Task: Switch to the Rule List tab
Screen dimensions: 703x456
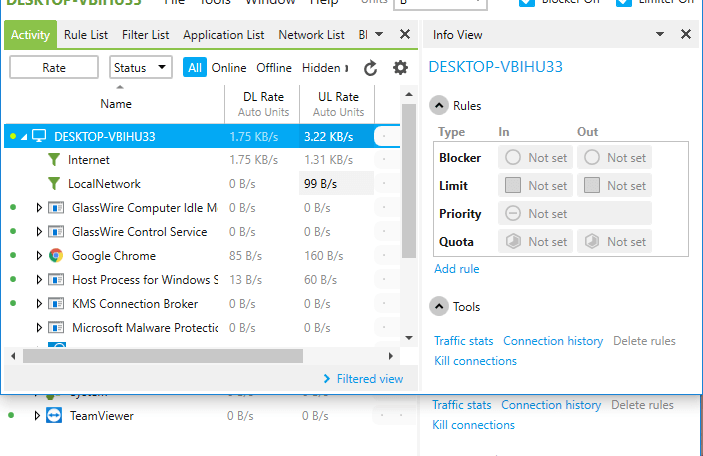Action: 86,35
